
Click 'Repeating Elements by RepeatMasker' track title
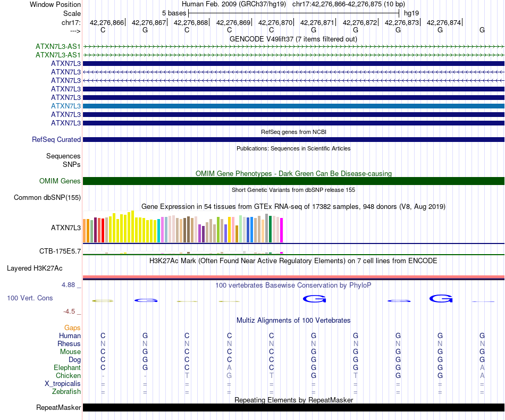point(293,400)
